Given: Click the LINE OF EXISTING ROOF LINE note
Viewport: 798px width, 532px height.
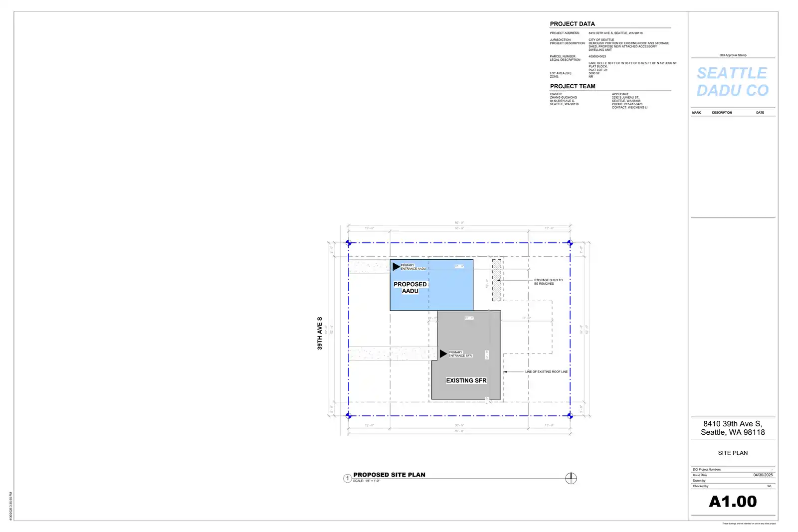Looking at the screenshot, I should [x=546, y=372].
